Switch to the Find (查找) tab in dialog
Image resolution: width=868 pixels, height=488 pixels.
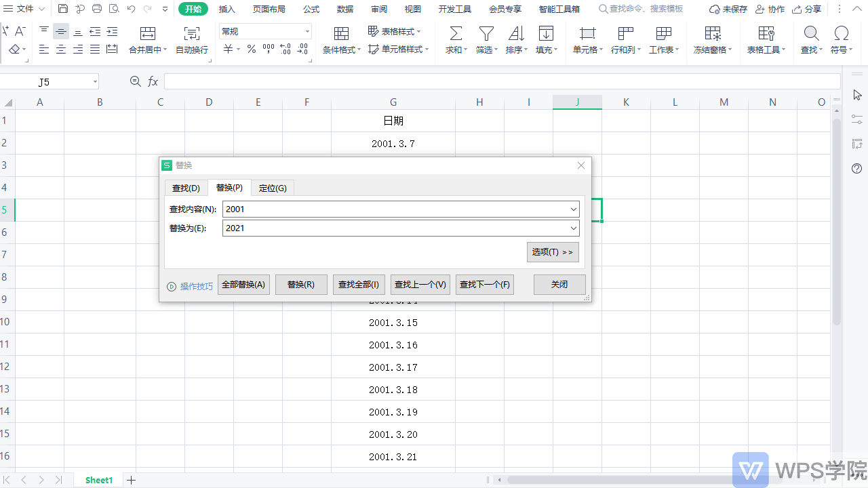click(186, 188)
